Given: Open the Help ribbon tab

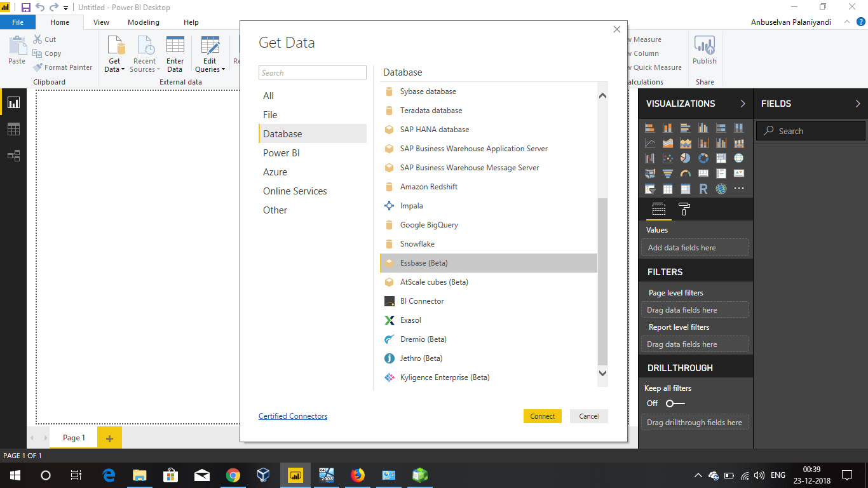Looking at the screenshot, I should 191,22.
